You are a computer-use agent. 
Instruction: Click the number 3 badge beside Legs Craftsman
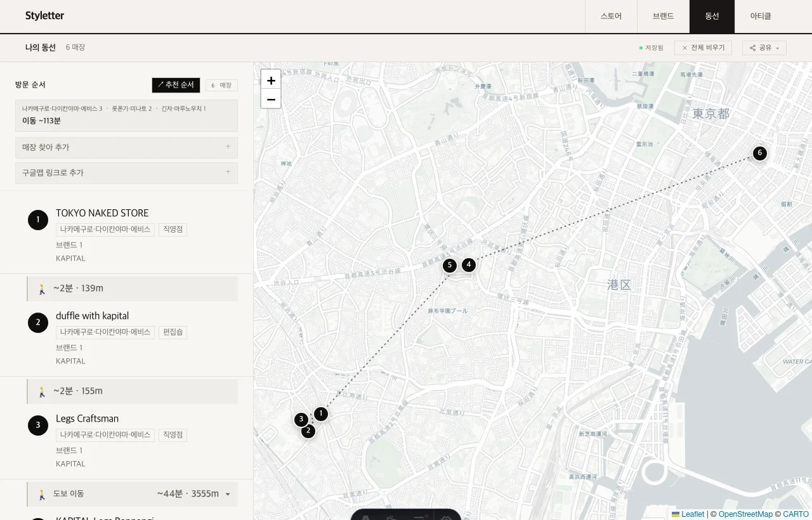click(38, 426)
